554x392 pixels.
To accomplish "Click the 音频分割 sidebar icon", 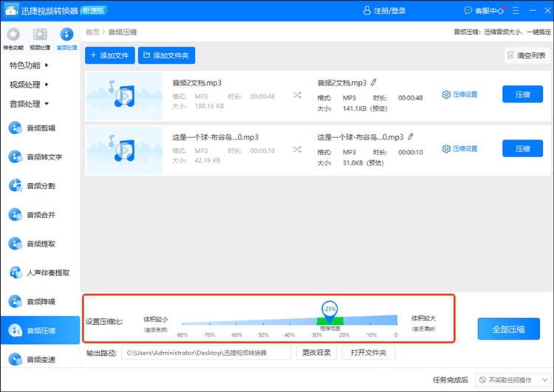I will pos(16,186).
